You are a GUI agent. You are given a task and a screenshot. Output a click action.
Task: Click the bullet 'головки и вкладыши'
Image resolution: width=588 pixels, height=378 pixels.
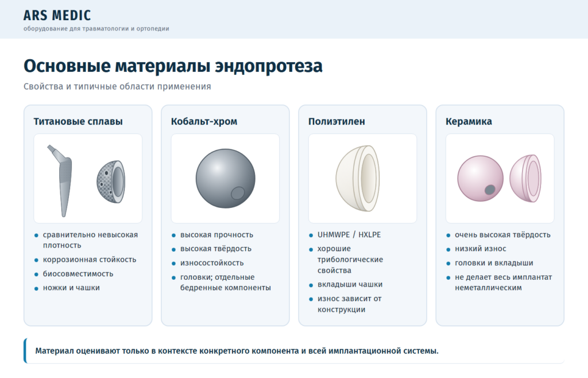point(494,263)
